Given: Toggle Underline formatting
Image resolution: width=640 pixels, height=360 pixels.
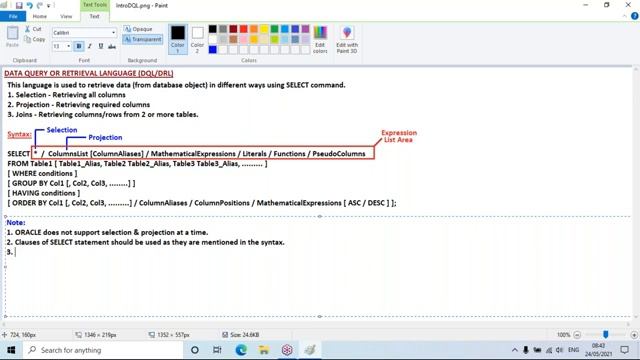Looking at the screenshot, I should [101, 46].
